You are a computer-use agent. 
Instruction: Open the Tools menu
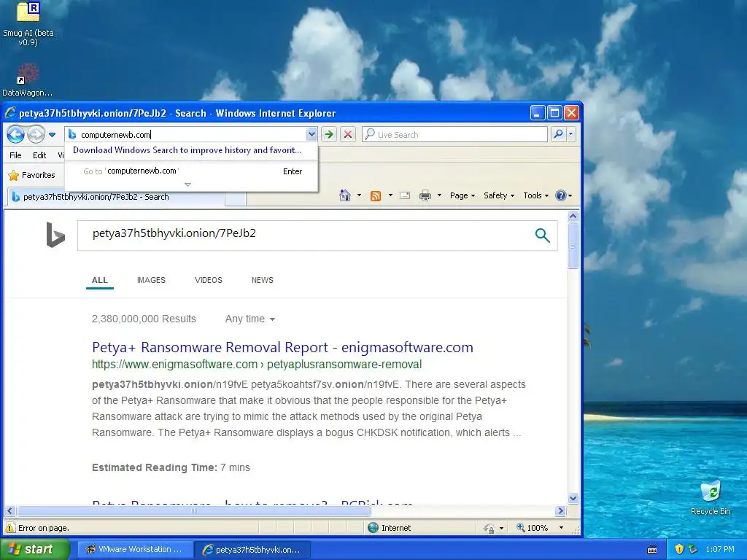(536, 195)
